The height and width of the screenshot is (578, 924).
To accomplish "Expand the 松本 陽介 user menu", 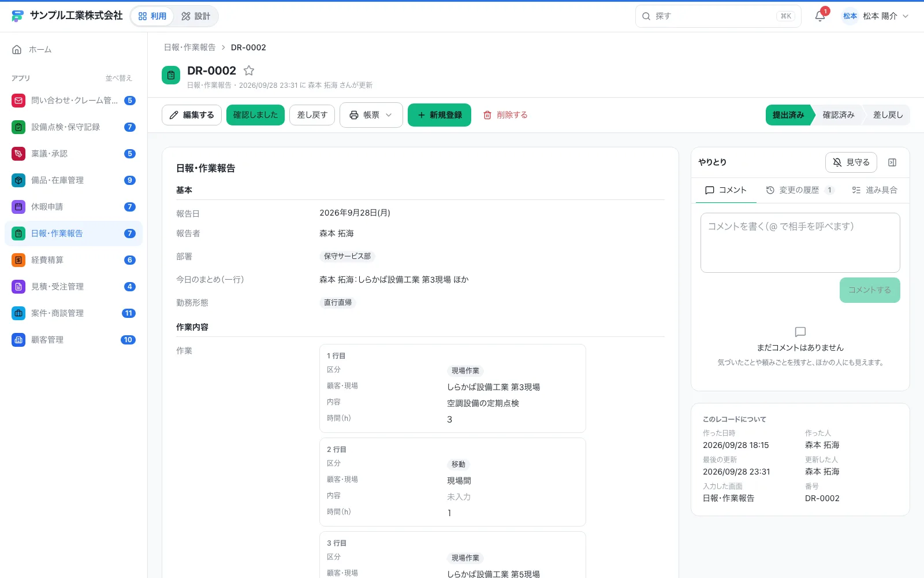I will point(875,16).
